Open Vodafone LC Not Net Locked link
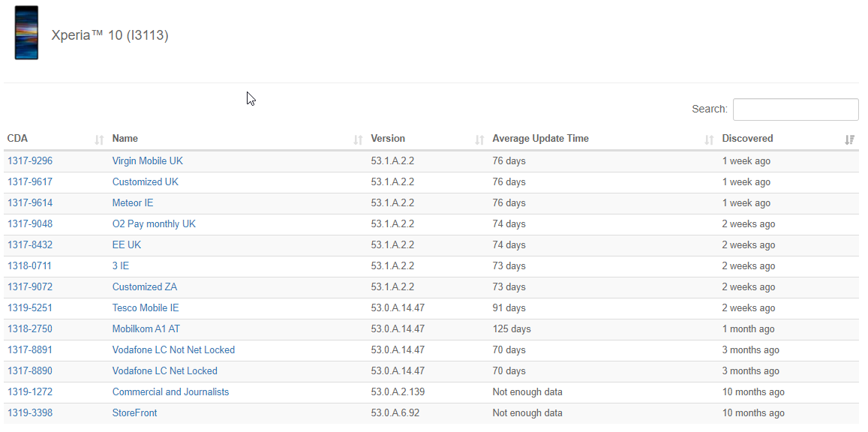 click(x=173, y=350)
